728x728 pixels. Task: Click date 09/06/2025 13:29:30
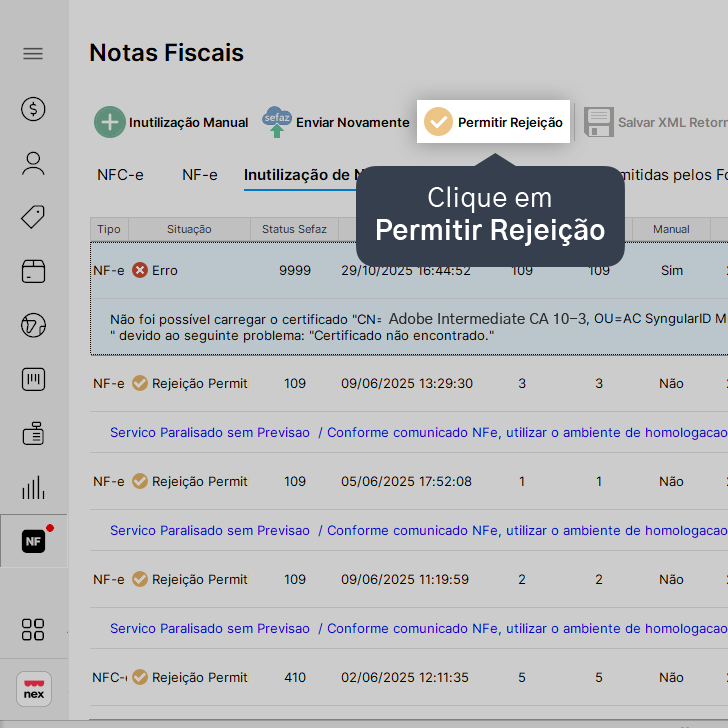[x=407, y=384]
